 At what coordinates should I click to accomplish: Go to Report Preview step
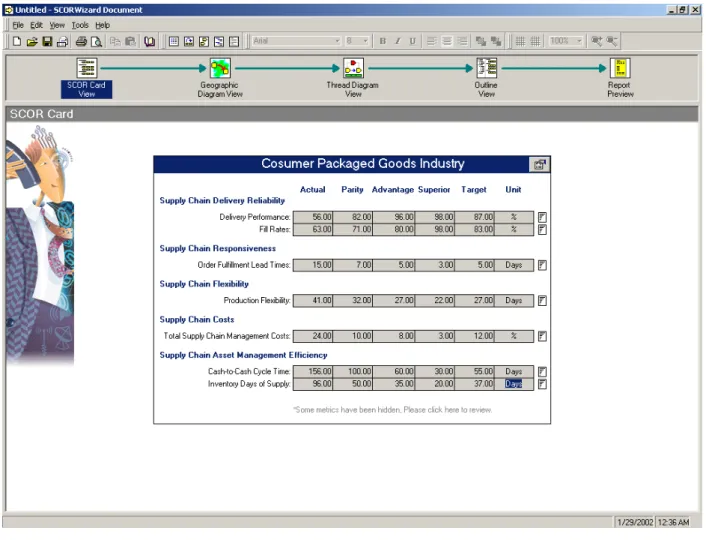pos(620,78)
